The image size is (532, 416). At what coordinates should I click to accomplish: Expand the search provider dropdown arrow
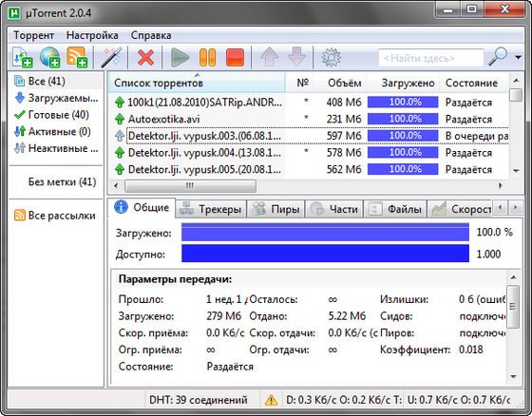pyautogui.click(x=518, y=57)
